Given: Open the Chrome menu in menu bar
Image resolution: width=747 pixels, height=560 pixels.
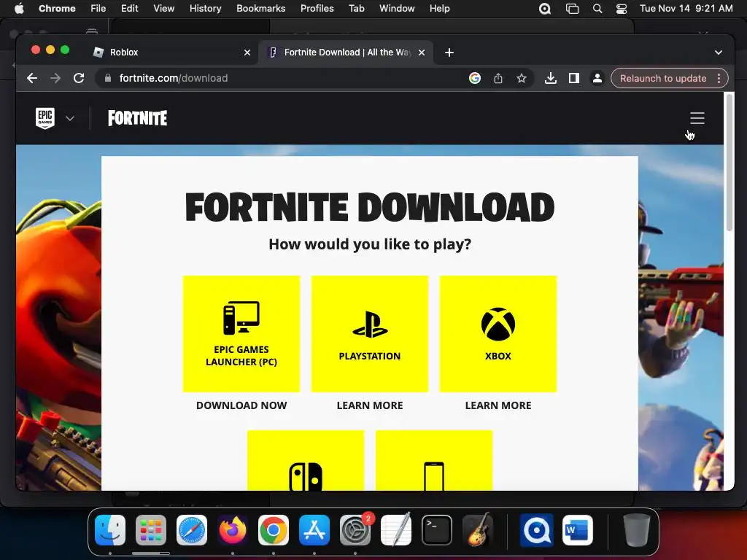Looking at the screenshot, I should (x=57, y=8).
